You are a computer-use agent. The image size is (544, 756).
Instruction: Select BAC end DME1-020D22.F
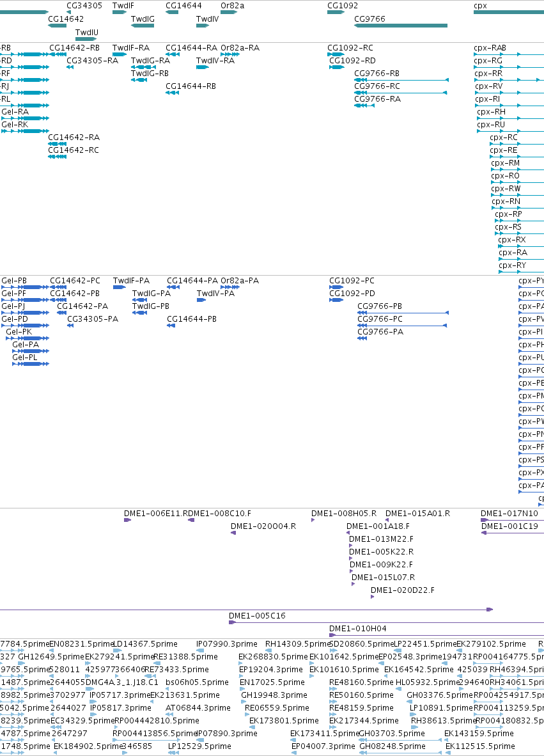point(402,590)
